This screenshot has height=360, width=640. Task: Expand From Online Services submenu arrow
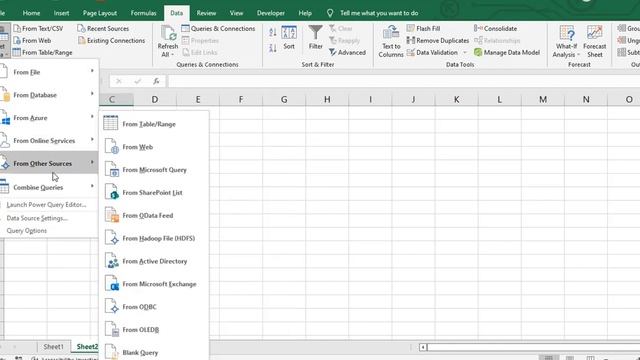click(x=92, y=140)
